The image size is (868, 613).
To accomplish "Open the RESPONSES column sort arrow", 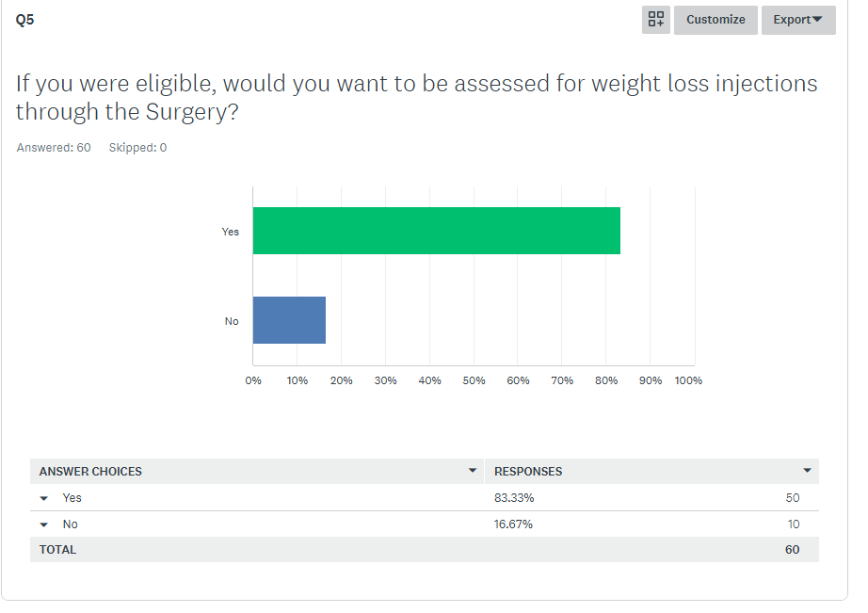I will coord(807,471).
